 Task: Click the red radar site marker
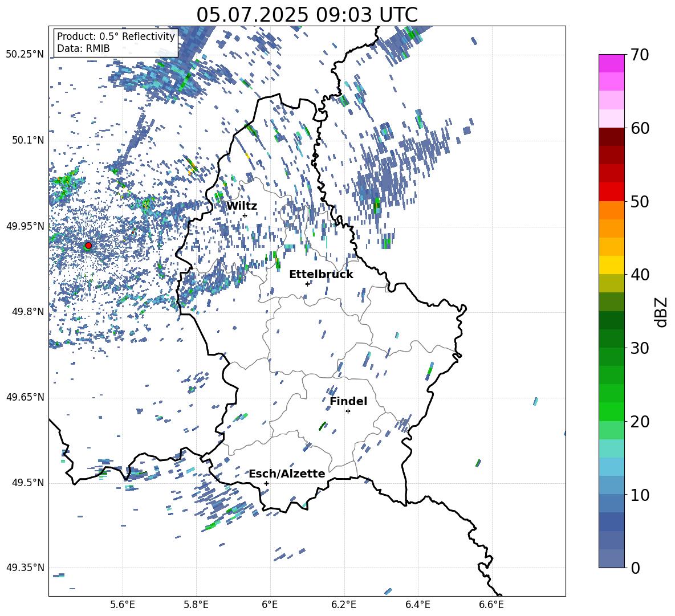pyautogui.click(x=88, y=246)
